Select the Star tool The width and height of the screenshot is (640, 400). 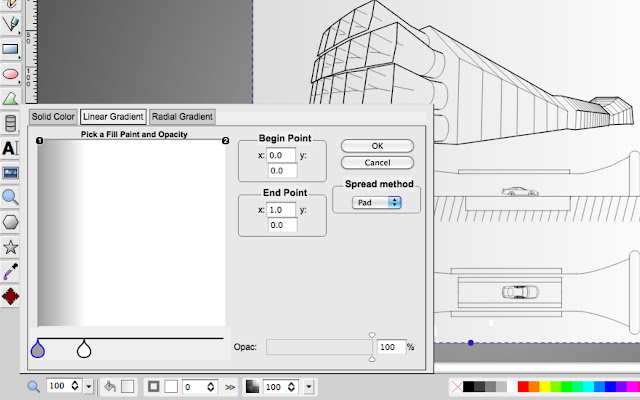pos(10,247)
